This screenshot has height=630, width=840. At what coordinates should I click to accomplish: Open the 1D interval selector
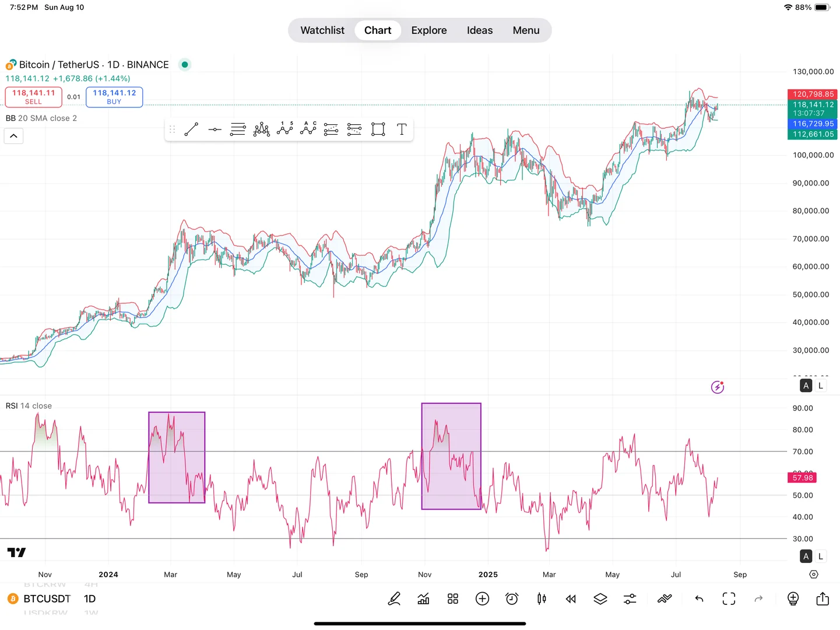pyautogui.click(x=90, y=598)
